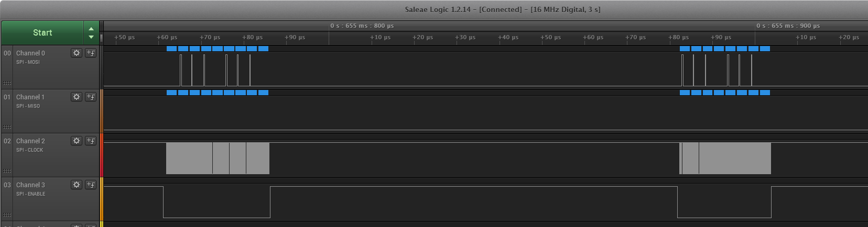The image size is (868, 227).
Task: Click the brown Channel 1 color strip
Action: coord(102,111)
